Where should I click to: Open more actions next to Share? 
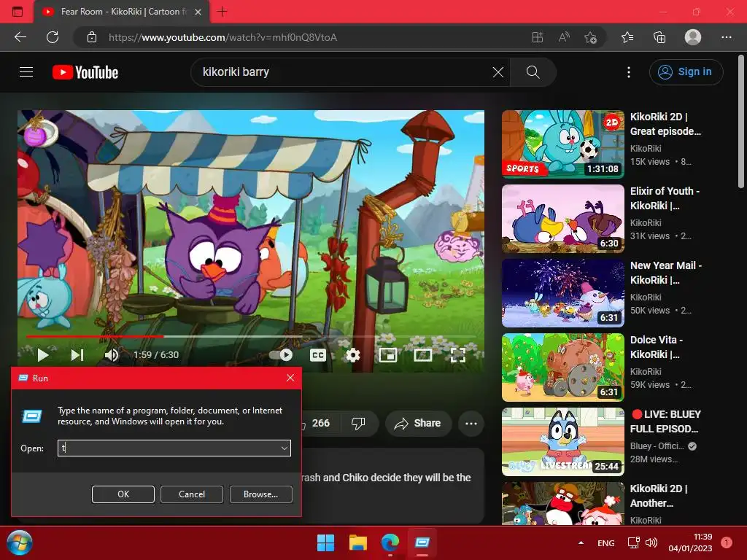point(471,424)
